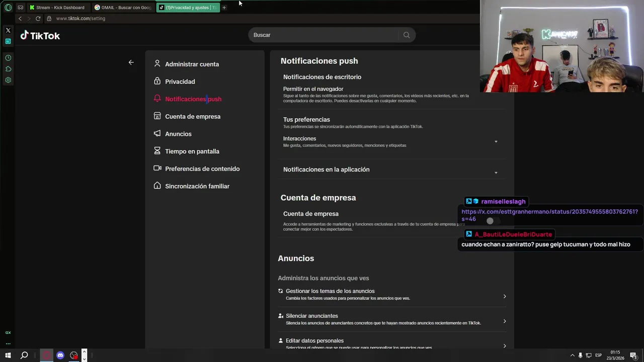Viewport: 644px width, 362px height.
Task: Switch to Stream - Kick Dashboard tab
Action: point(59,8)
